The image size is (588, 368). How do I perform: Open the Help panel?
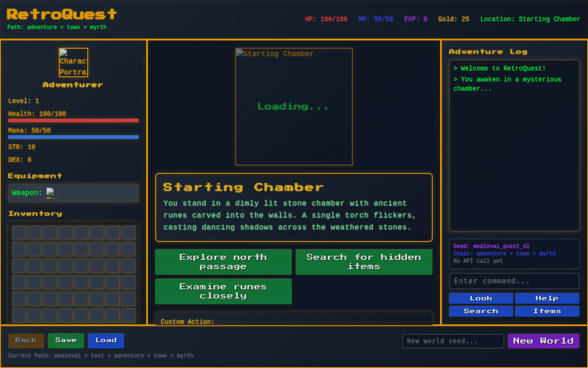tap(547, 298)
